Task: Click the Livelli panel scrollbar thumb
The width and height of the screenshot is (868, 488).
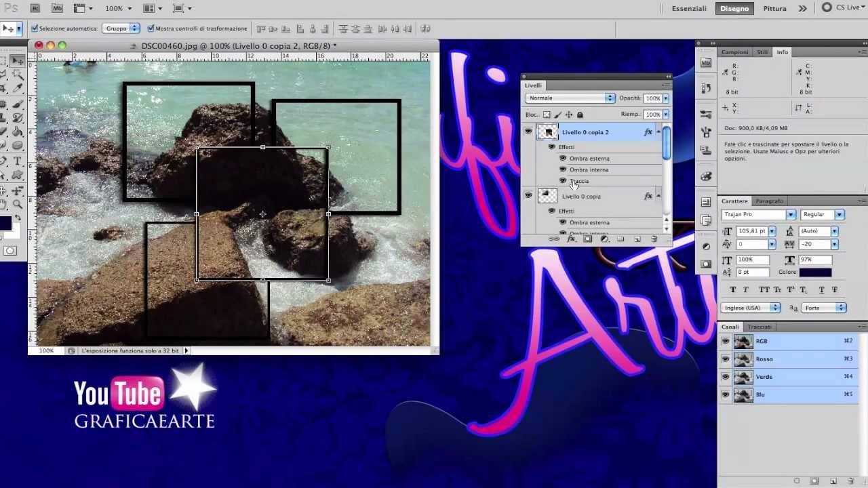Action: (666, 144)
